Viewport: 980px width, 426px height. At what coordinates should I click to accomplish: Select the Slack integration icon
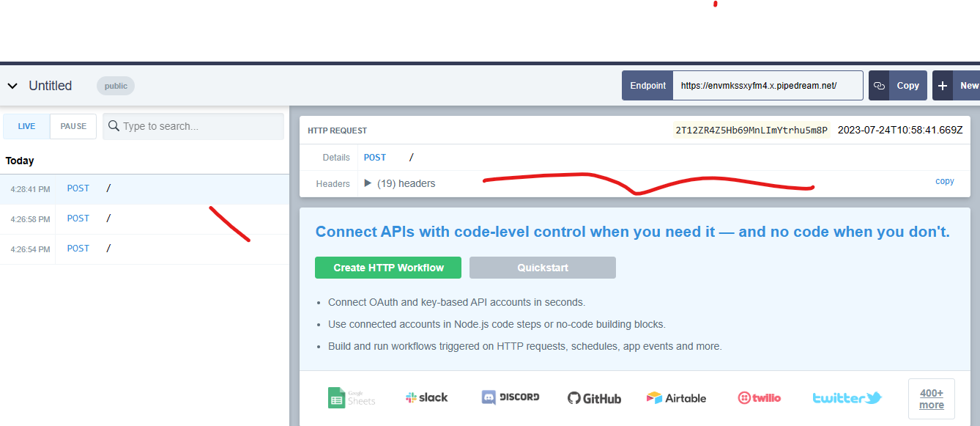click(x=426, y=397)
